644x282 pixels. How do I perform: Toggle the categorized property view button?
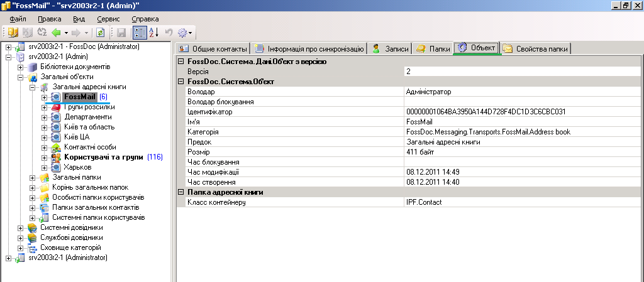click(x=140, y=32)
